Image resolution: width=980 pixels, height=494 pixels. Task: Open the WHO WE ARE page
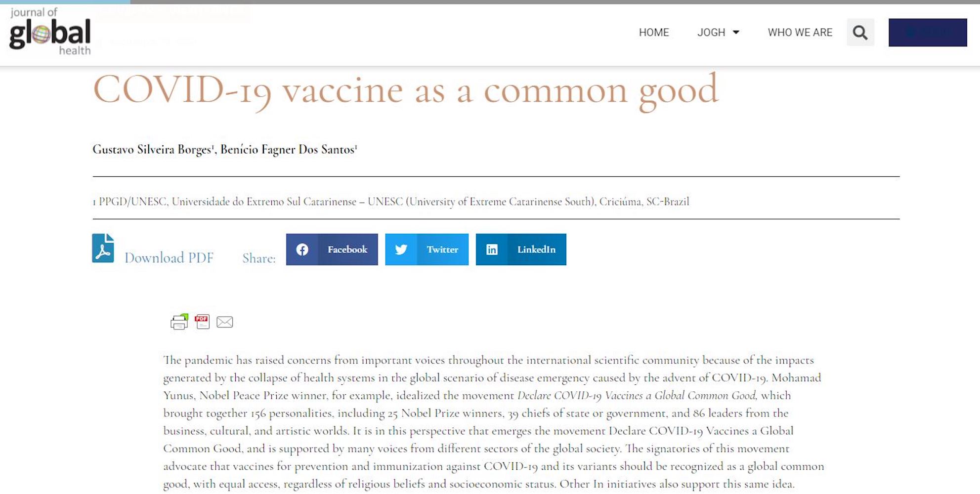(x=800, y=33)
